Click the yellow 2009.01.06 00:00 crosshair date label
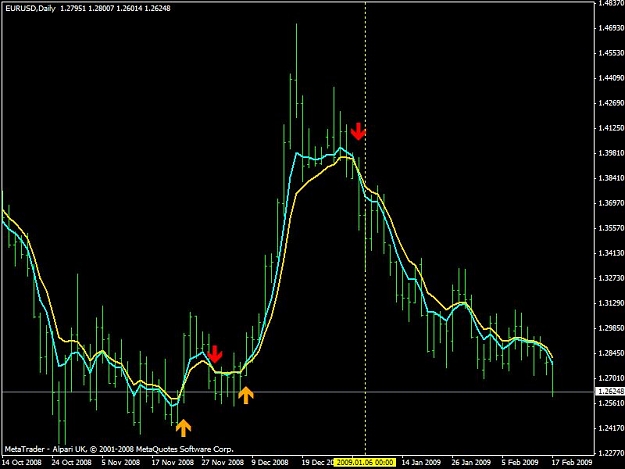This screenshot has height=469, width=625. [365, 462]
